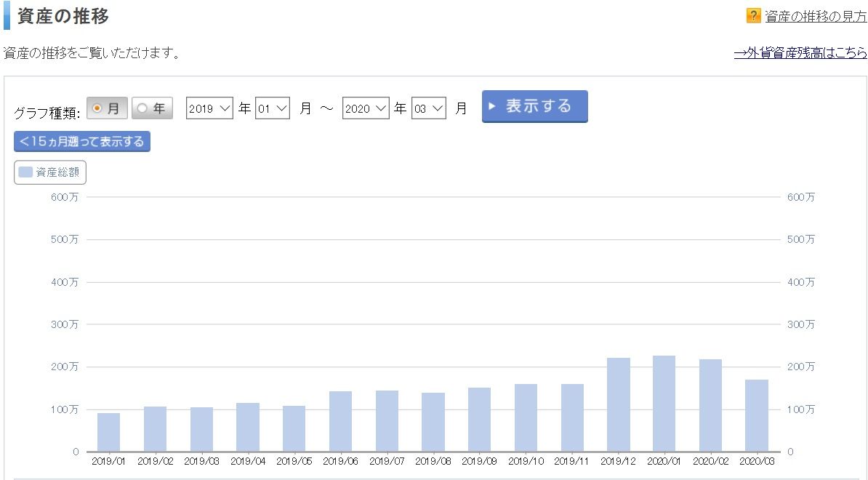
Task: Toggle the 資産総額 legend item
Action: (49, 172)
